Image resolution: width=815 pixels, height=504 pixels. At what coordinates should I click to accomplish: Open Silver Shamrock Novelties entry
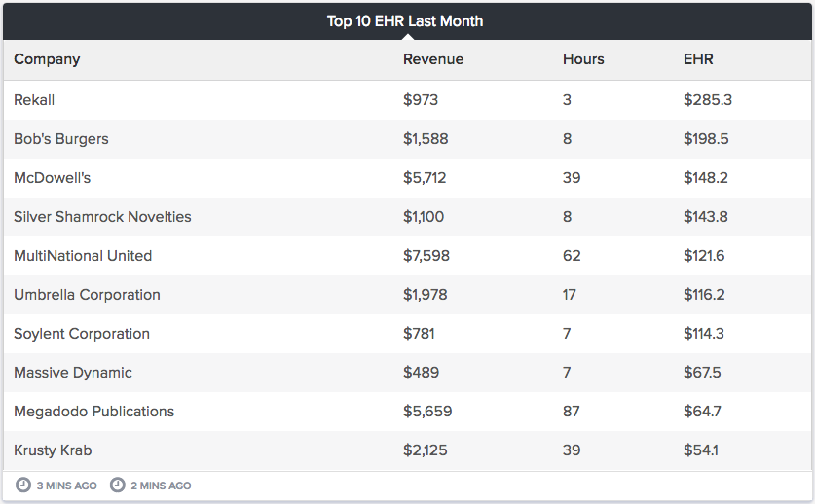tap(102, 217)
